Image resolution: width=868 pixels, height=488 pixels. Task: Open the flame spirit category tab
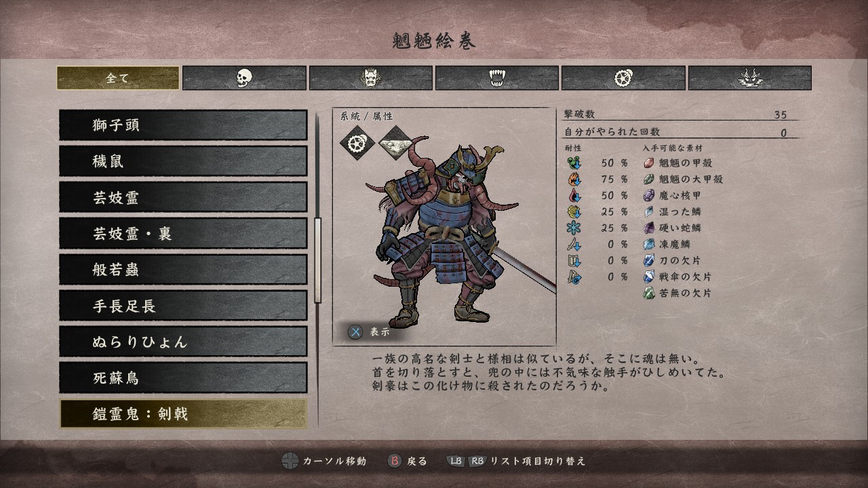click(x=750, y=78)
